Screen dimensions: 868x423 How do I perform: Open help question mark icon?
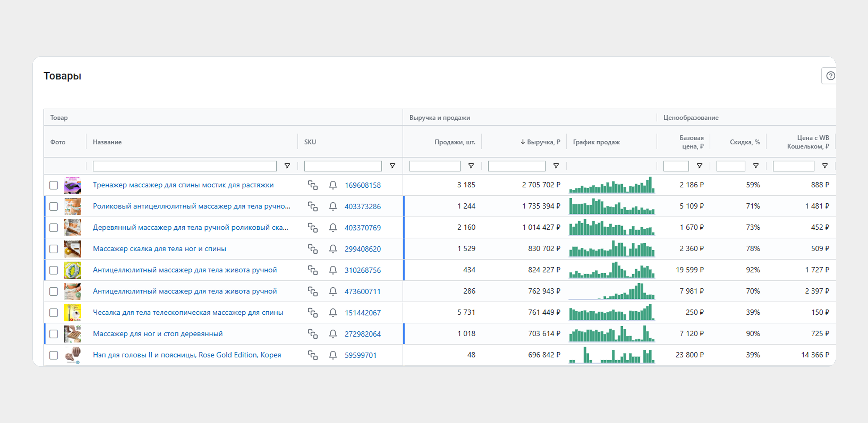[x=830, y=76]
